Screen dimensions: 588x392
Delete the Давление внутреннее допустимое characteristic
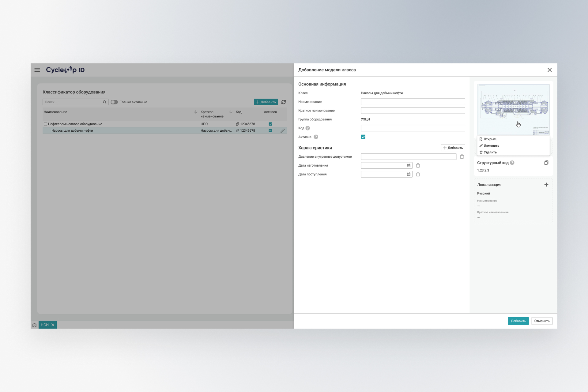[x=462, y=157]
